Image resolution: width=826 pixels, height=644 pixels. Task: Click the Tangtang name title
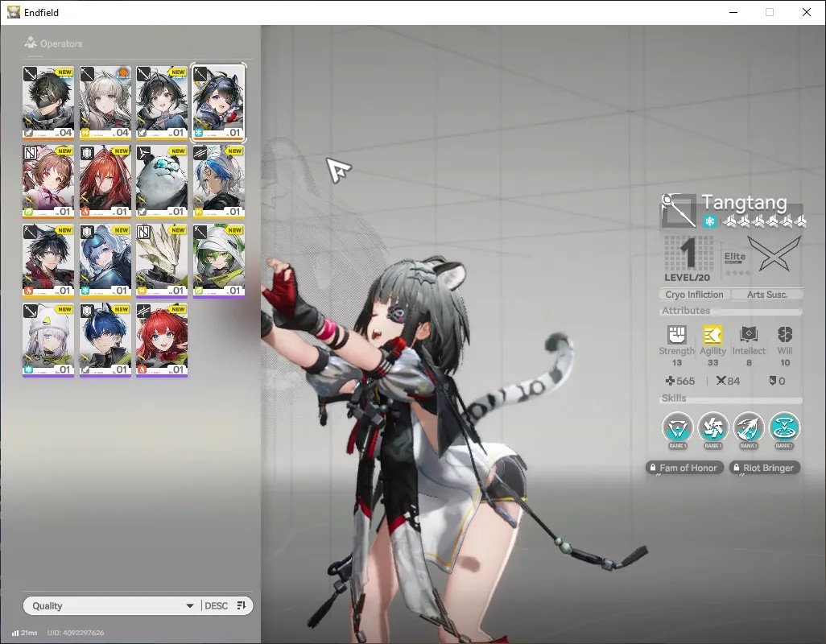tap(745, 202)
